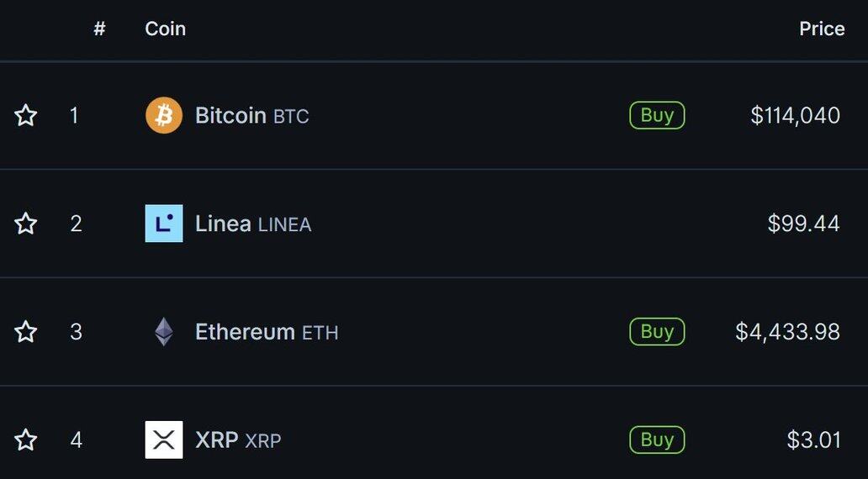The width and height of the screenshot is (868, 479).
Task: Star the XRP row
Action: [x=25, y=440]
